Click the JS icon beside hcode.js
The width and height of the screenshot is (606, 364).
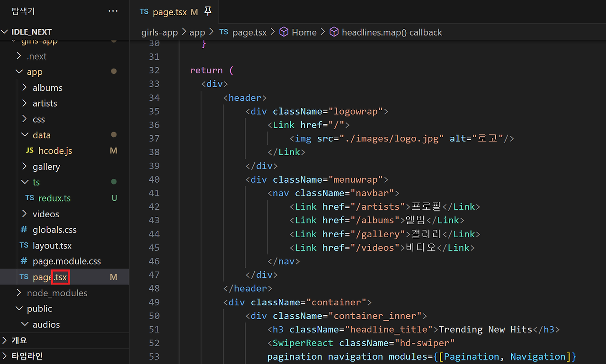[30, 151]
